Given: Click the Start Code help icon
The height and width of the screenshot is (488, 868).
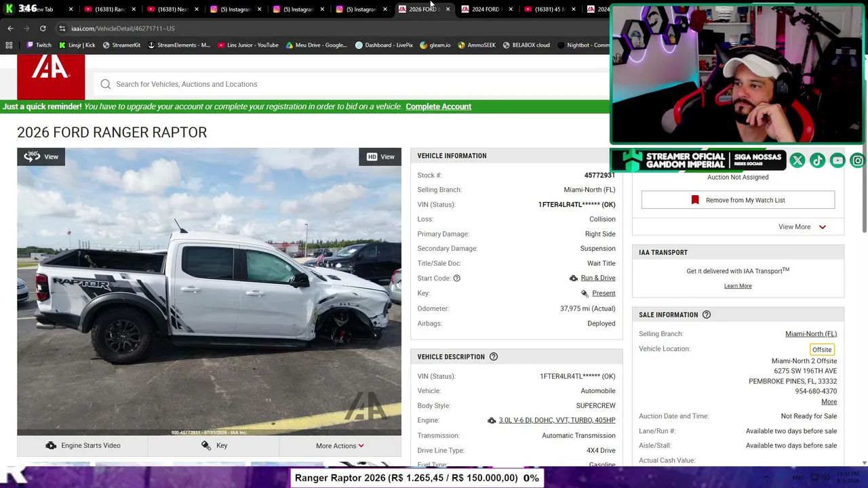Looking at the screenshot, I should pos(456,278).
